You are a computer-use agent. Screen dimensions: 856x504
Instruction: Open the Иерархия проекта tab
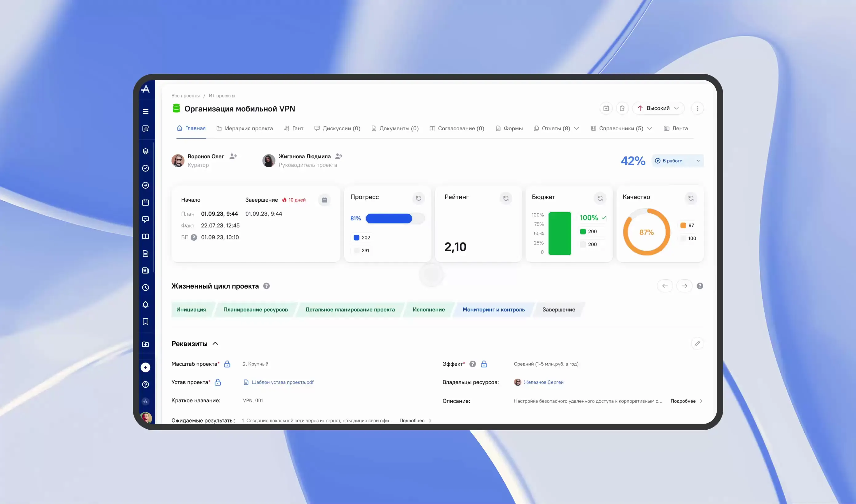pos(245,128)
